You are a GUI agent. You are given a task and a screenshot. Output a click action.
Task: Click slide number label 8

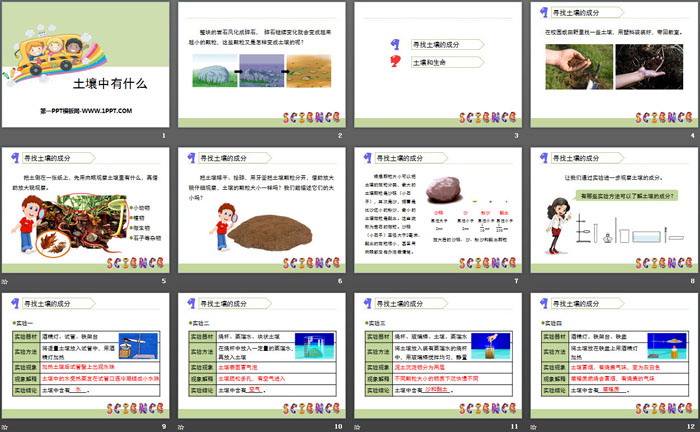[693, 281]
